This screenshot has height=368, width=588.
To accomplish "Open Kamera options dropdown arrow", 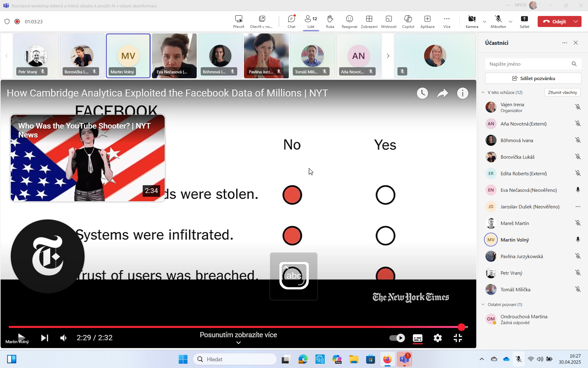I will click(x=484, y=21).
